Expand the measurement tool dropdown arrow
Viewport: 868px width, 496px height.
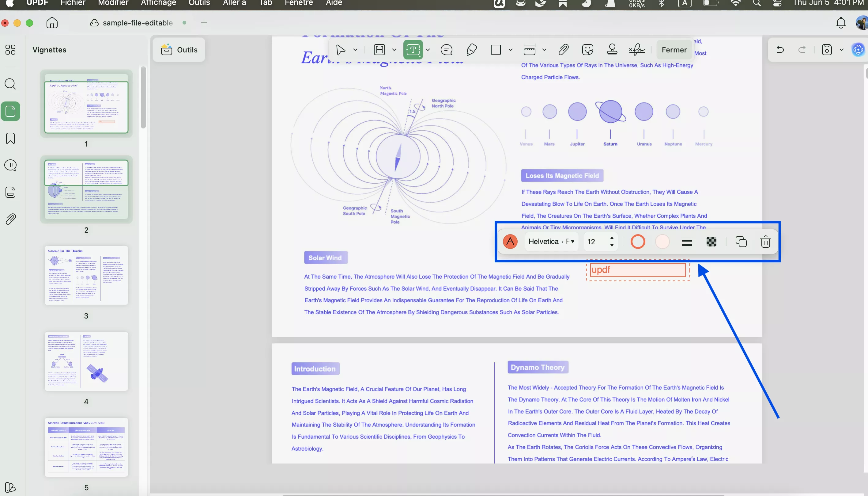coord(544,50)
